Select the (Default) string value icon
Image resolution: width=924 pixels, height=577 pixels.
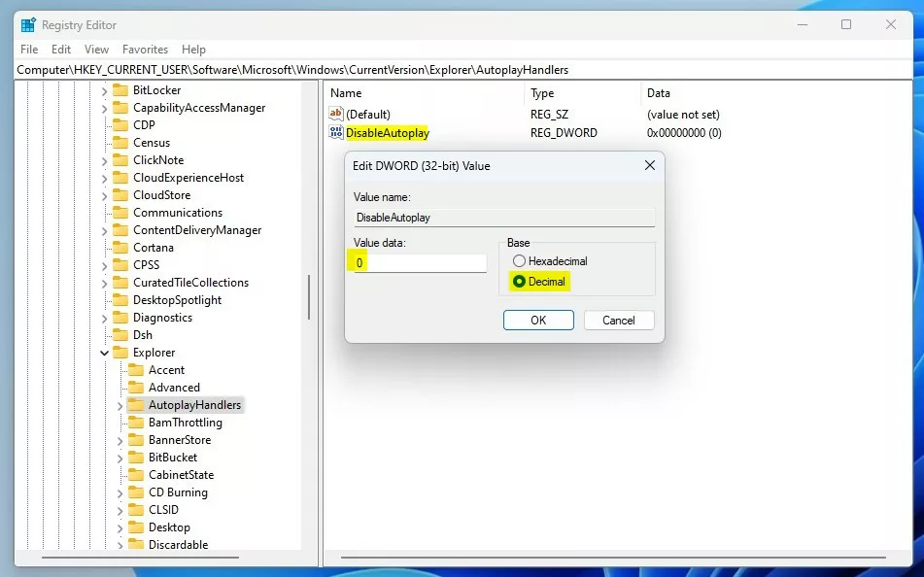[x=336, y=114]
